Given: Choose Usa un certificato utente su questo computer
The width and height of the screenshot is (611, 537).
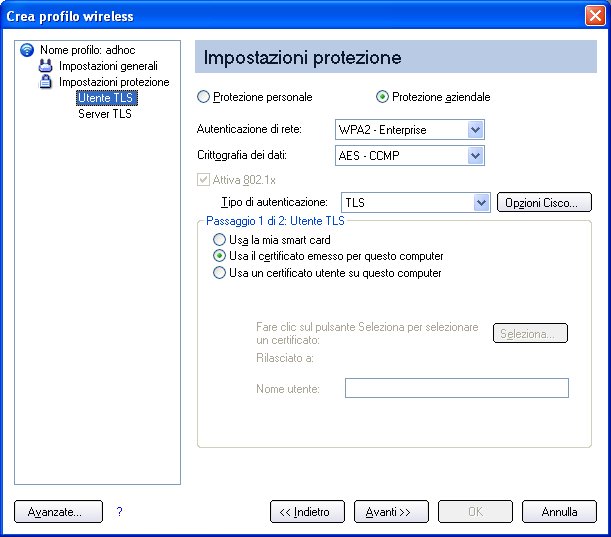Looking at the screenshot, I should pyautogui.click(x=219, y=273).
